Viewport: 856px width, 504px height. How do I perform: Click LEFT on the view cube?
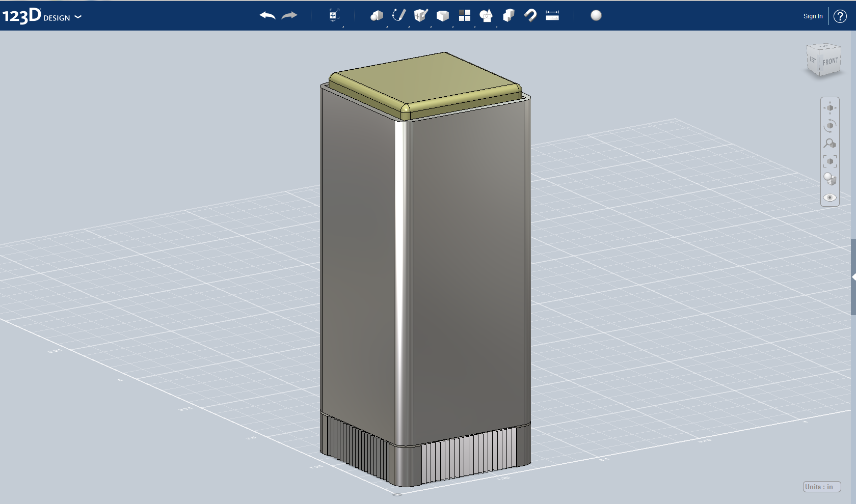pos(812,60)
